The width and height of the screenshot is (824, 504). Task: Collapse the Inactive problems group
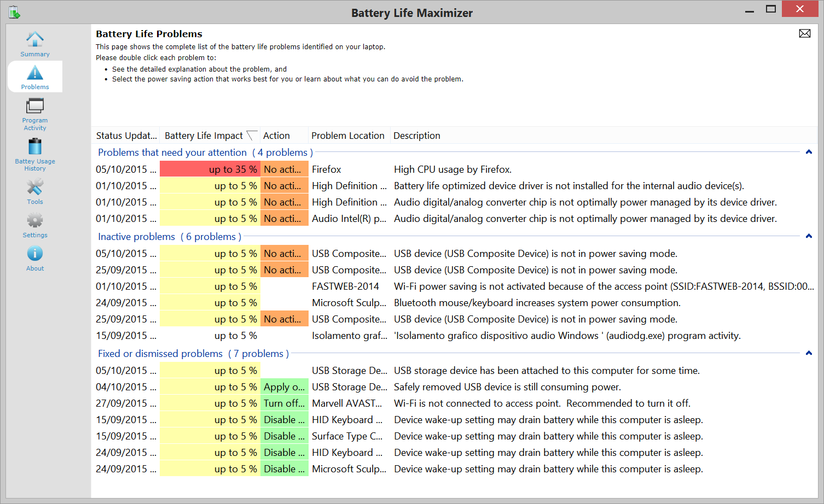point(808,236)
